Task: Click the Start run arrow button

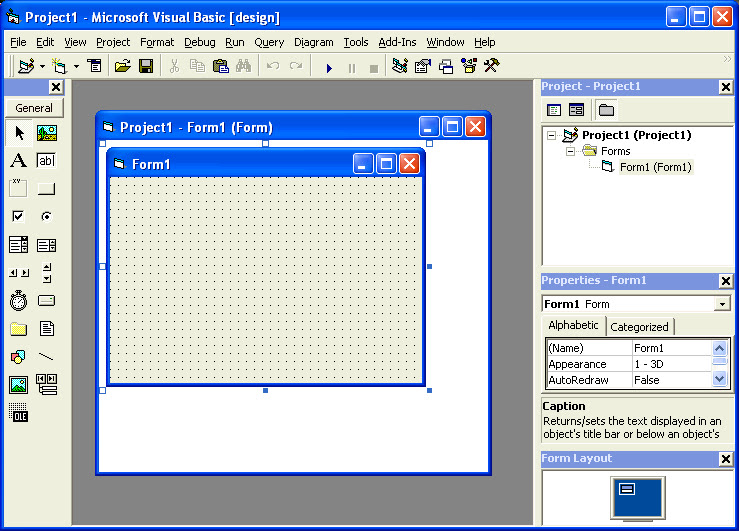Action: tap(329, 68)
